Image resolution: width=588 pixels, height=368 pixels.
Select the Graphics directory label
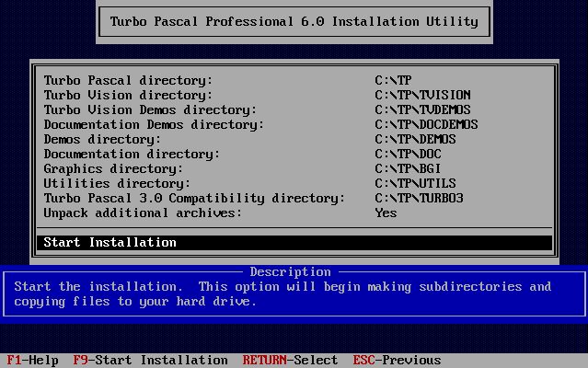pos(113,168)
